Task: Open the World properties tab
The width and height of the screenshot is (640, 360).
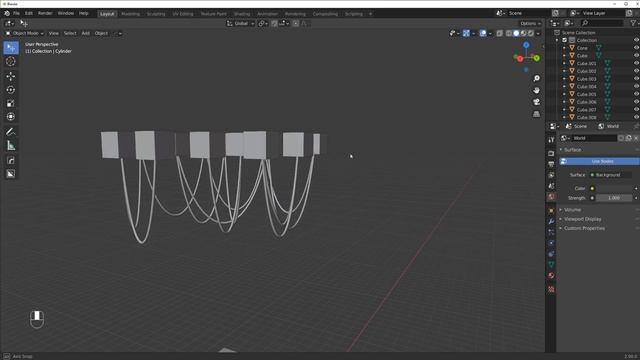Action: 551,197
